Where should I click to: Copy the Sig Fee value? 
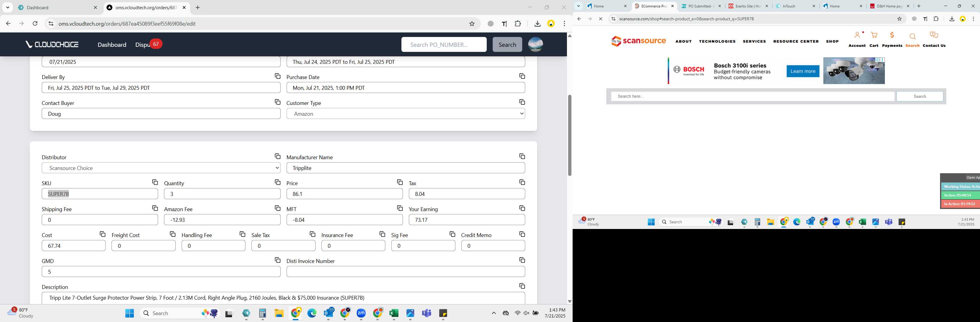click(452, 234)
